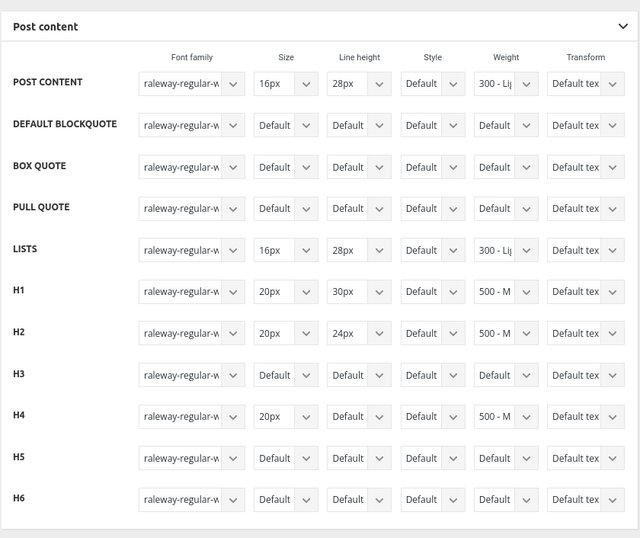Open H2 font family dropdown

[x=192, y=333]
